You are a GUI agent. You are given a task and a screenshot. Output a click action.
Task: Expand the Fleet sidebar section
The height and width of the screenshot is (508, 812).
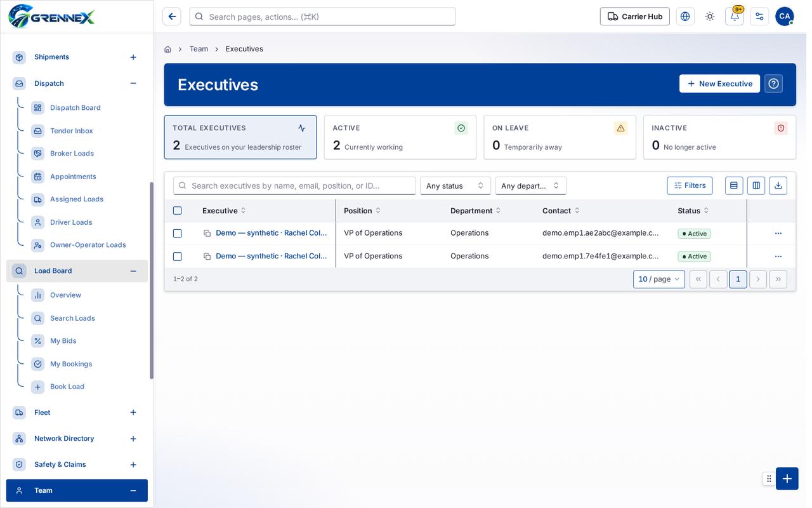(x=133, y=413)
